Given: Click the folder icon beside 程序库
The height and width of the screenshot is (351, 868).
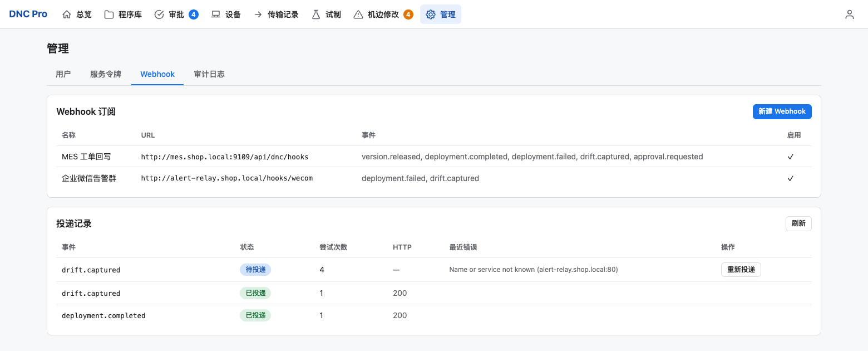Looking at the screenshot, I should click(109, 14).
